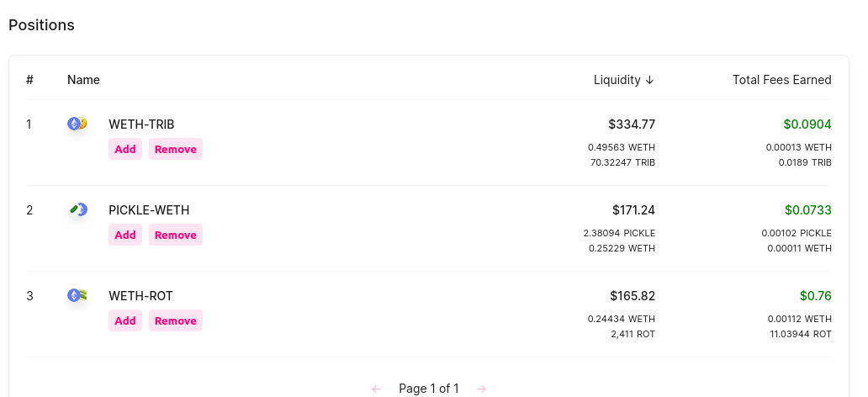Add liquidity to WETH-TRIB position

(125, 149)
